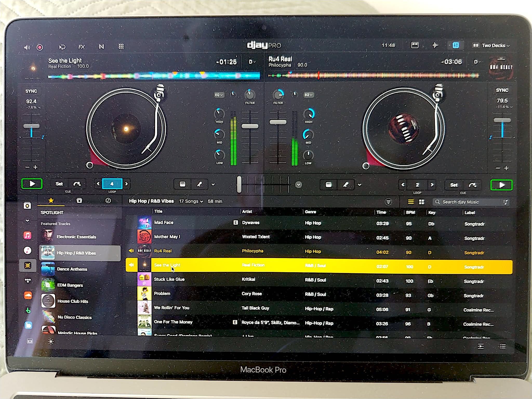
Task: Open the Beatsource sidebar icon
Action: pos(28,325)
